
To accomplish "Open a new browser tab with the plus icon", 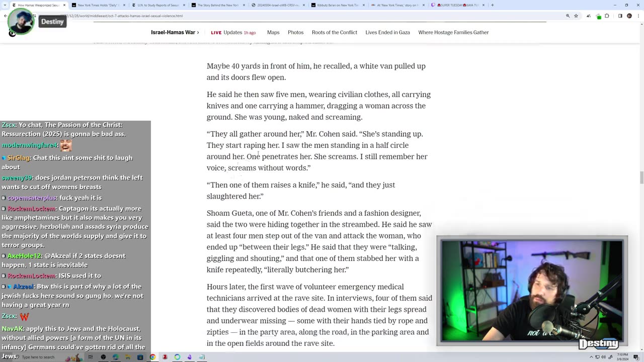I will click(x=492, y=5).
